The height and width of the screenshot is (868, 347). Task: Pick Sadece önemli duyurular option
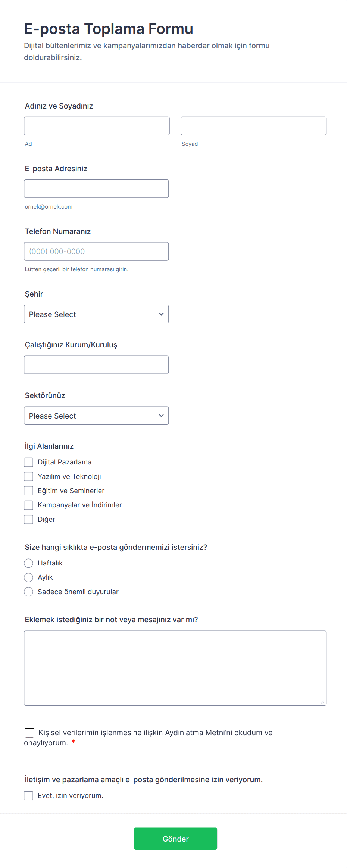pos(29,592)
